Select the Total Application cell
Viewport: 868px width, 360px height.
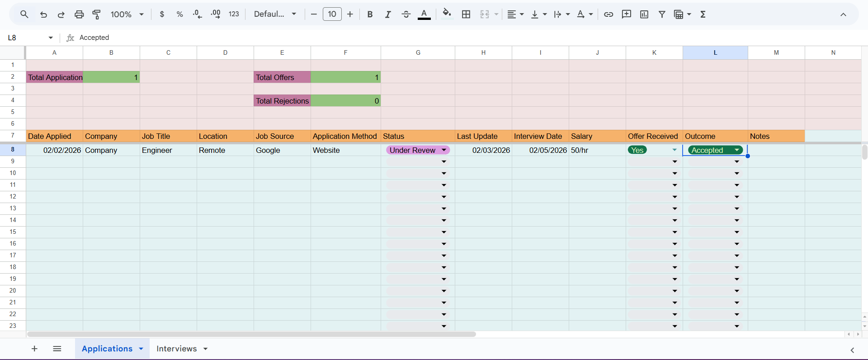point(55,77)
